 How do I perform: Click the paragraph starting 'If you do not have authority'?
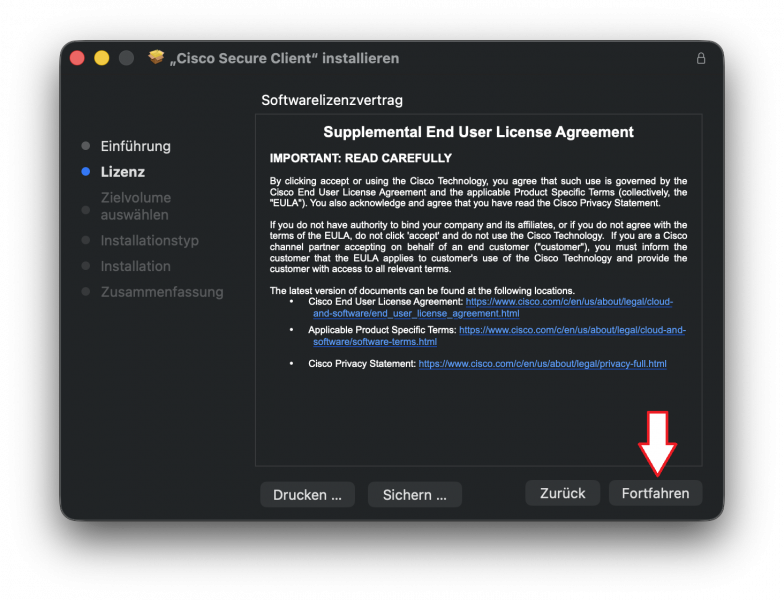[478, 247]
